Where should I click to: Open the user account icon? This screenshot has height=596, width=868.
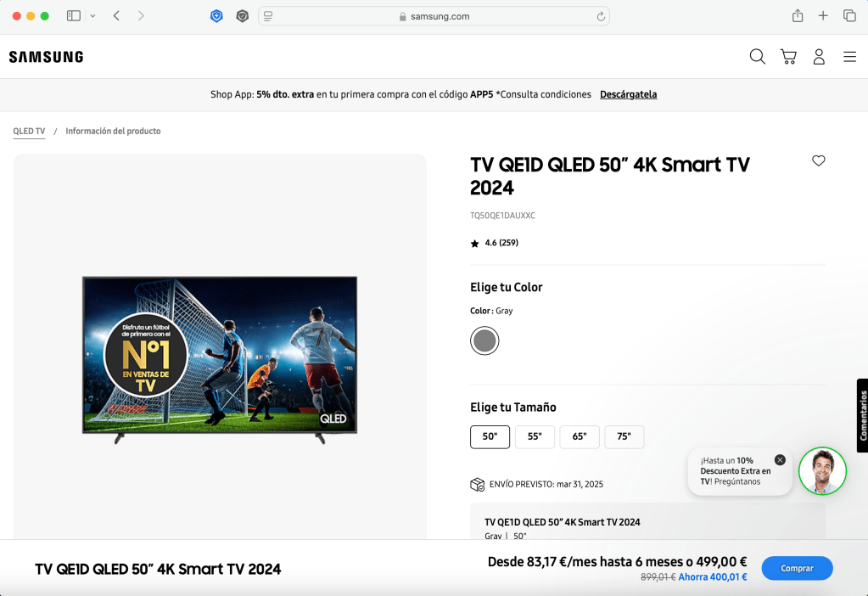pos(819,57)
